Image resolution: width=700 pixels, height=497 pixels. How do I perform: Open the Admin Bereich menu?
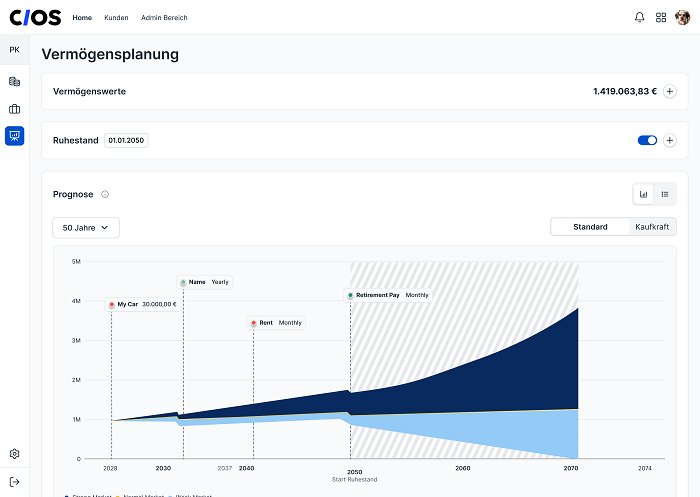coord(164,17)
